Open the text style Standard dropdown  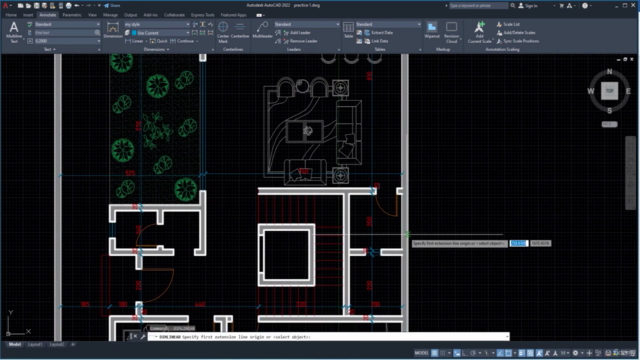[x=98, y=24]
